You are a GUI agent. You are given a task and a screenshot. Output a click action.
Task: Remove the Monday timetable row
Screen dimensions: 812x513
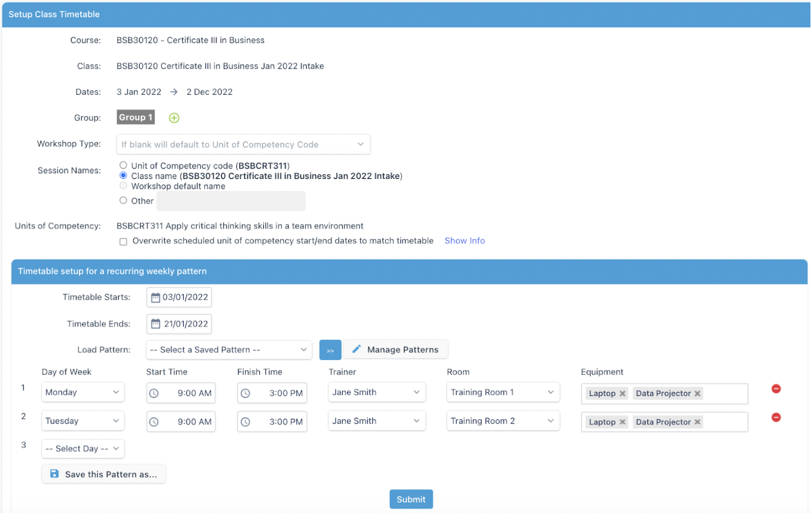click(x=776, y=389)
